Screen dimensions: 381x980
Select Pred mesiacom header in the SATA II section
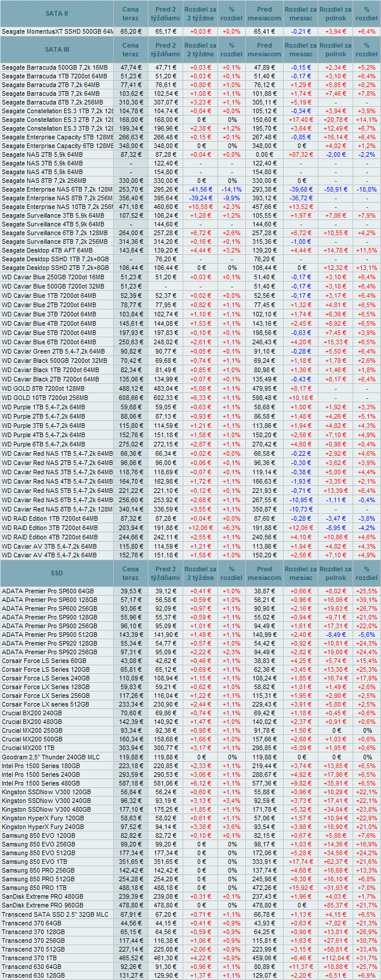(x=264, y=13)
